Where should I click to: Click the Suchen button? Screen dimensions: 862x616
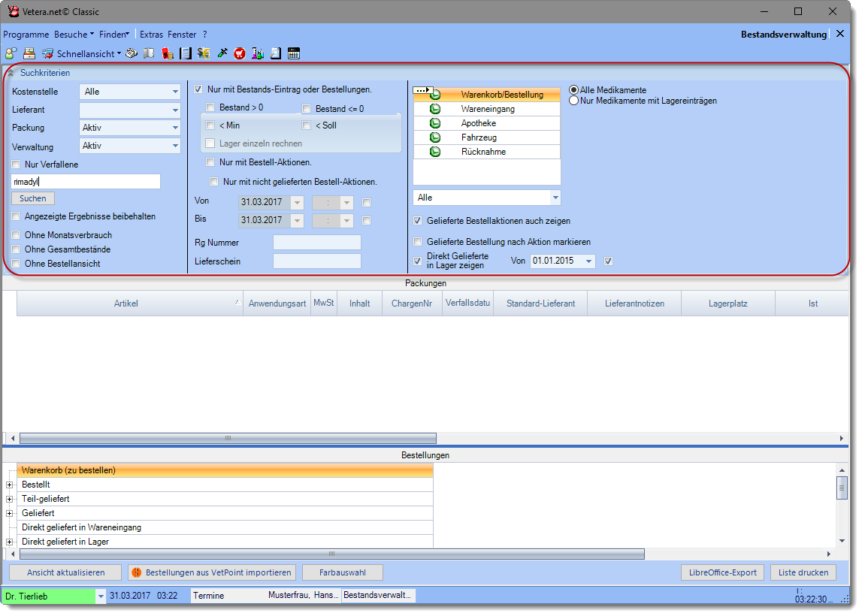(33, 198)
